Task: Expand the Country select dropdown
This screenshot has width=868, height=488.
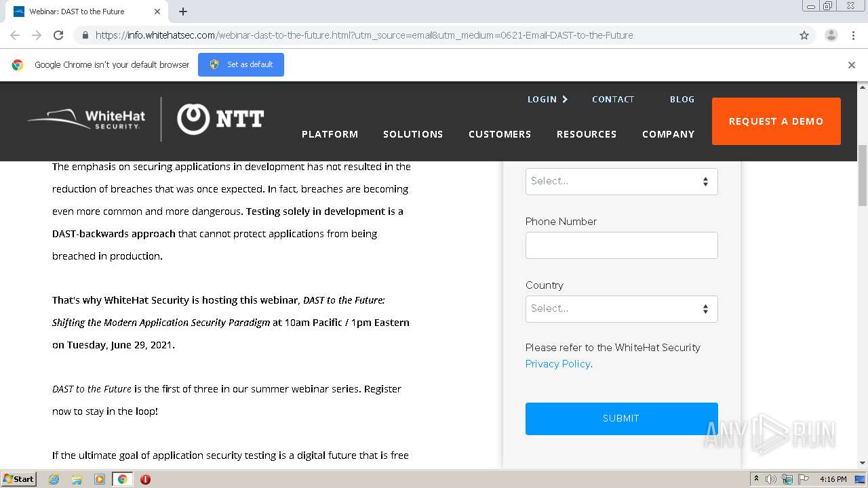Action: 622,309
